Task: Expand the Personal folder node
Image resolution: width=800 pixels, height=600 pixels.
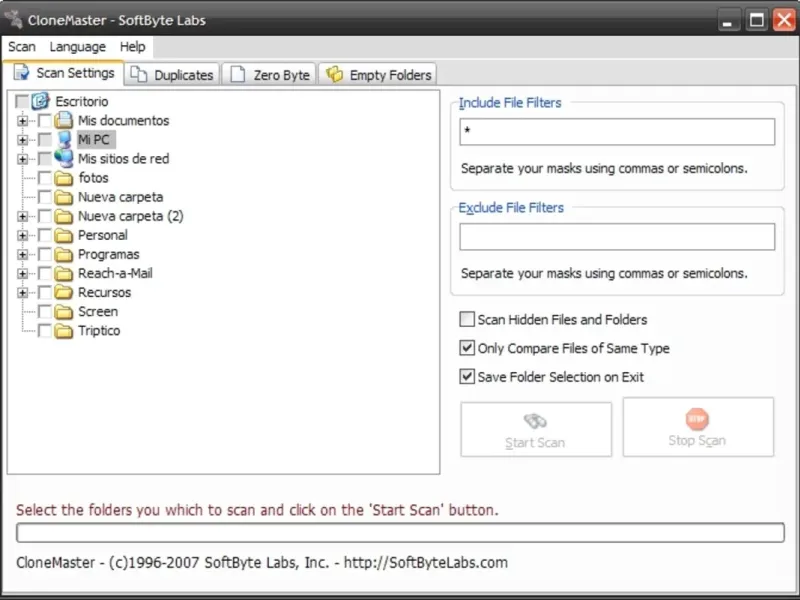Action: pos(22,235)
